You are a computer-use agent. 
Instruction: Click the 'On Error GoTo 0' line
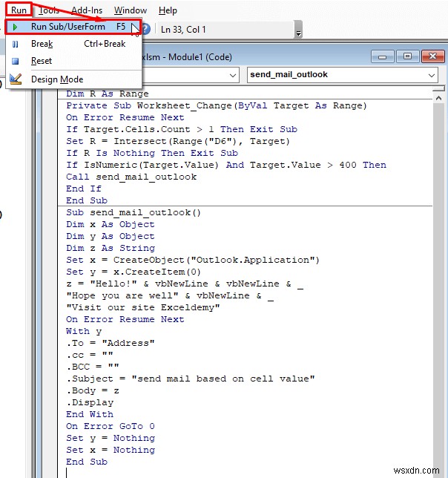point(111,427)
